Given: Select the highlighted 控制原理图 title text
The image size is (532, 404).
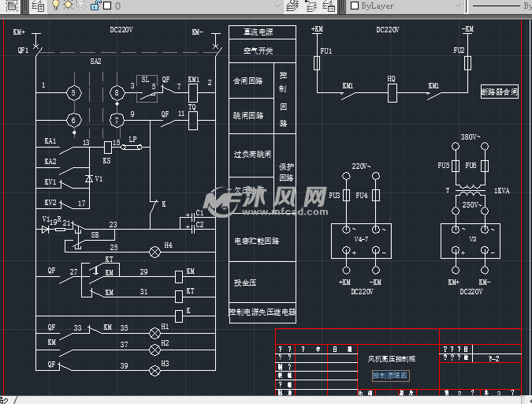Looking at the screenshot, I should tap(389, 376).
